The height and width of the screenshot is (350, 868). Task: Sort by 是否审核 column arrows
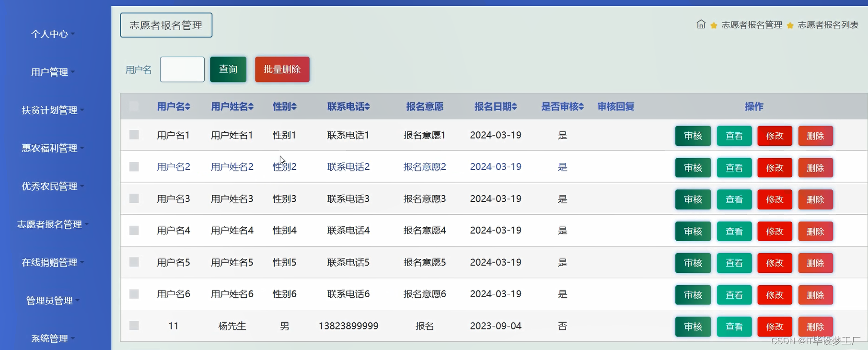(x=581, y=107)
